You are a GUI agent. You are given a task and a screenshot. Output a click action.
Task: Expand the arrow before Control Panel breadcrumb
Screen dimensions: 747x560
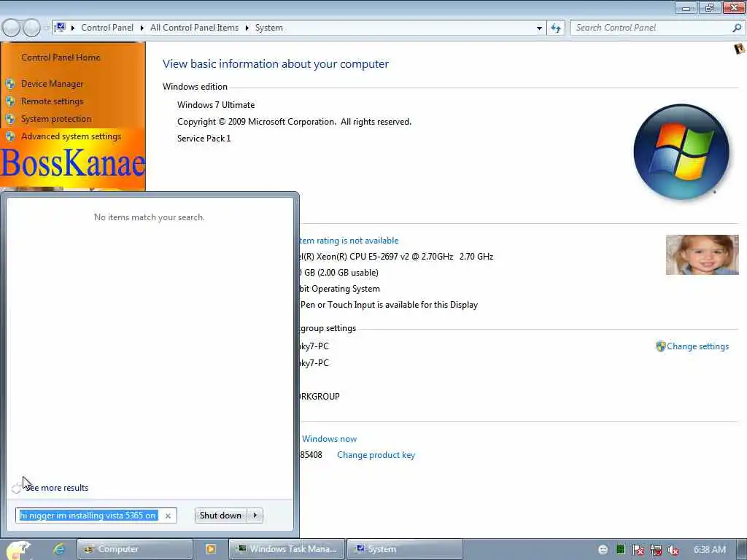(73, 28)
